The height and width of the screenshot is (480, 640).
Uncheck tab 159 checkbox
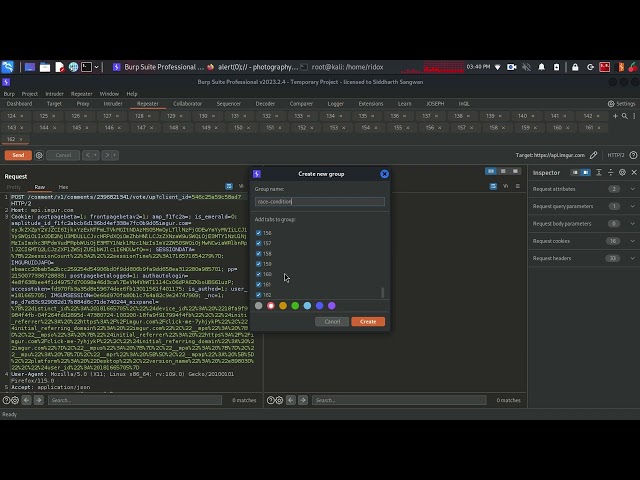[258, 264]
